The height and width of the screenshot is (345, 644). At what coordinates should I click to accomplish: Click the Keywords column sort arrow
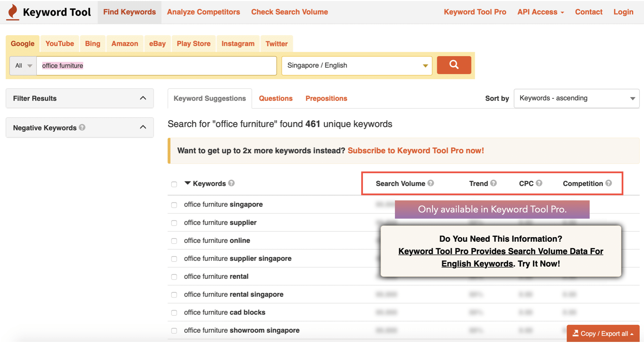click(x=187, y=183)
